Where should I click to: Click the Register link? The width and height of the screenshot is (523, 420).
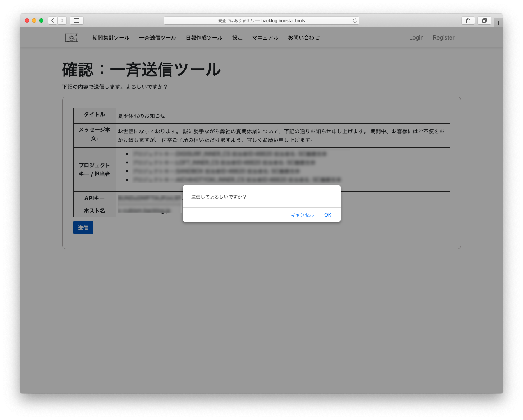pos(444,38)
